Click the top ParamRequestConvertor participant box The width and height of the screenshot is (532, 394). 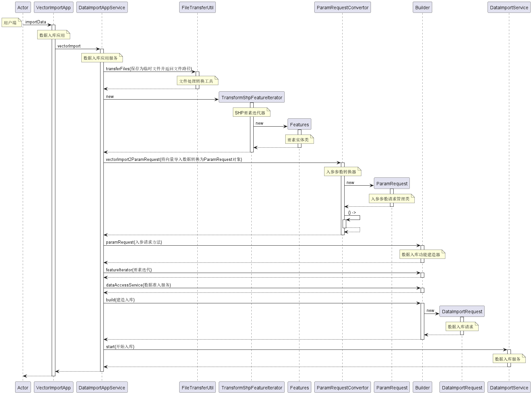click(343, 8)
